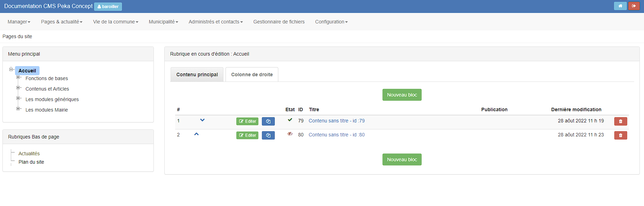
Task: Switch to Colonne de droite tab
Action: (x=252, y=74)
